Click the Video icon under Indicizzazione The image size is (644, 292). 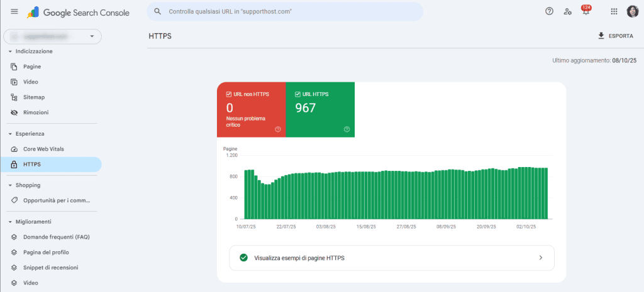(x=14, y=82)
